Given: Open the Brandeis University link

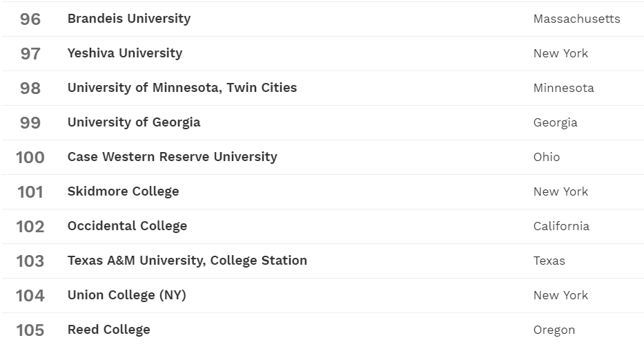Looking at the screenshot, I should click(x=129, y=19).
